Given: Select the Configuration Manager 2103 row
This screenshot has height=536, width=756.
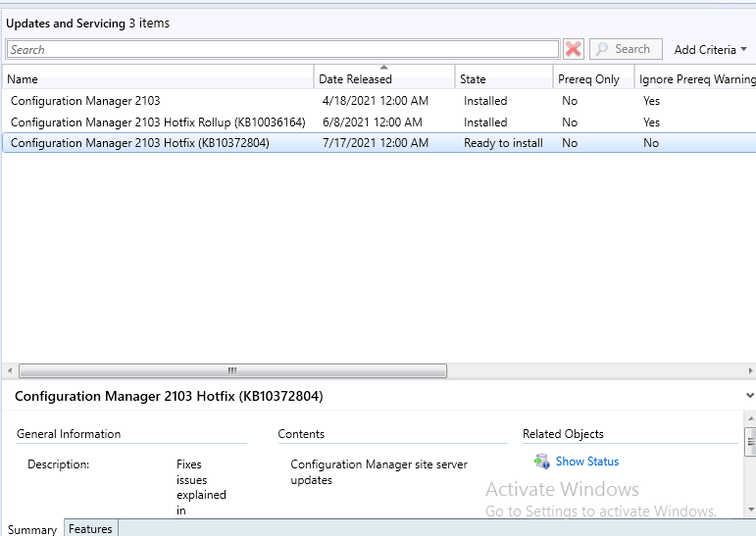Looking at the screenshot, I should pyautogui.click(x=378, y=101).
